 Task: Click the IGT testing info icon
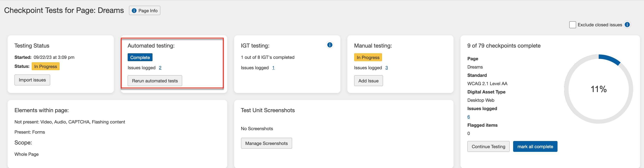pos(330,45)
